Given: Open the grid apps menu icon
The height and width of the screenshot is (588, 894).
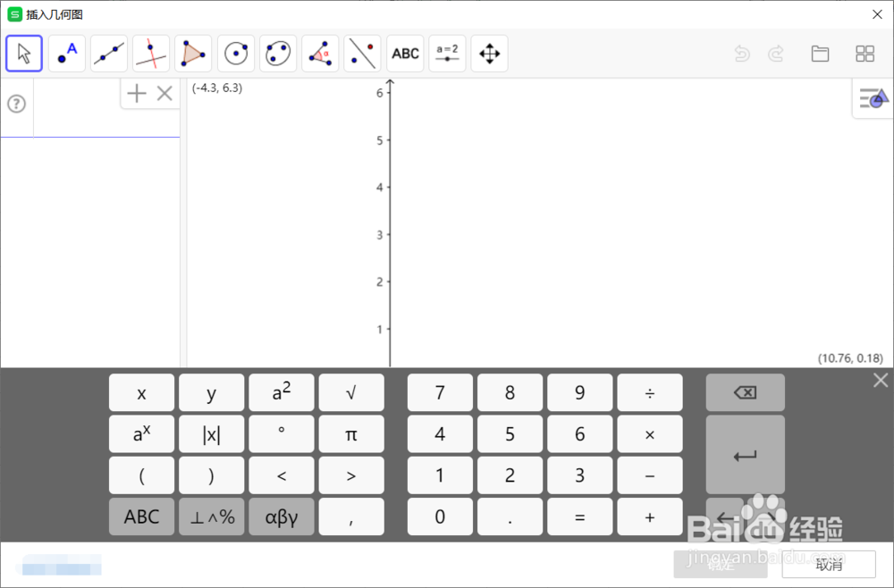Looking at the screenshot, I should click(864, 55).
